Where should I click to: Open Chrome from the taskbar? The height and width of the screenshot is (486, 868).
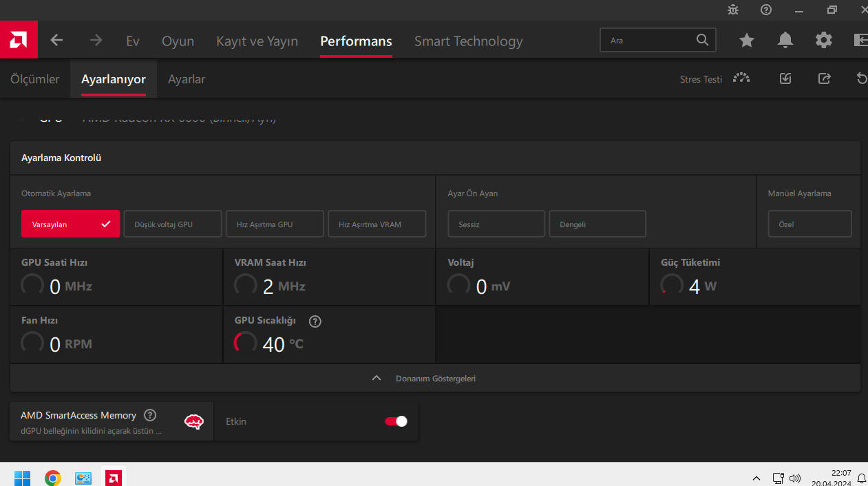(53, 478)
